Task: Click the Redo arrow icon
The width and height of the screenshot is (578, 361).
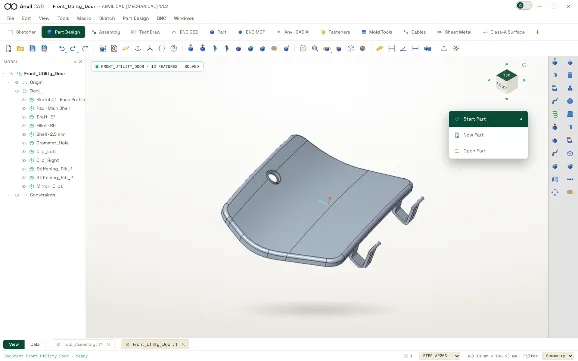Action: point(73,48)
